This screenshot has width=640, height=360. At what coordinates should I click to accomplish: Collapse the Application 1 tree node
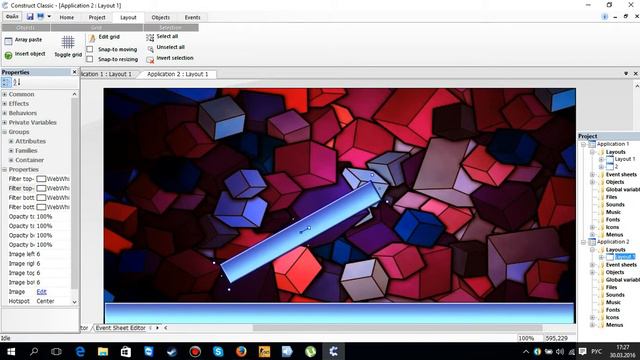click(x=583, y=144)
